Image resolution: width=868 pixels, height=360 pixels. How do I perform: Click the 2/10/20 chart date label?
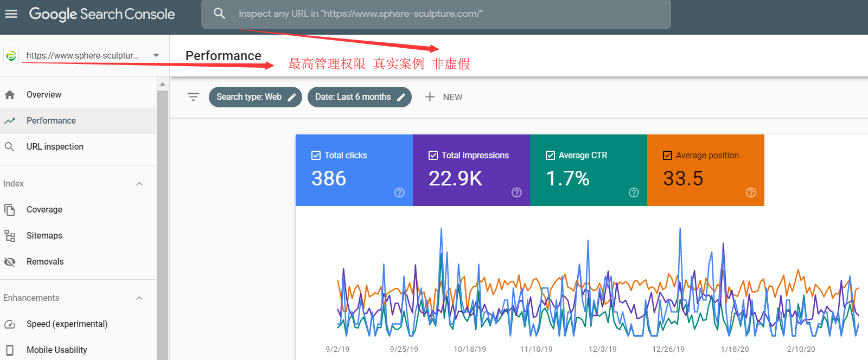(801, 350)
